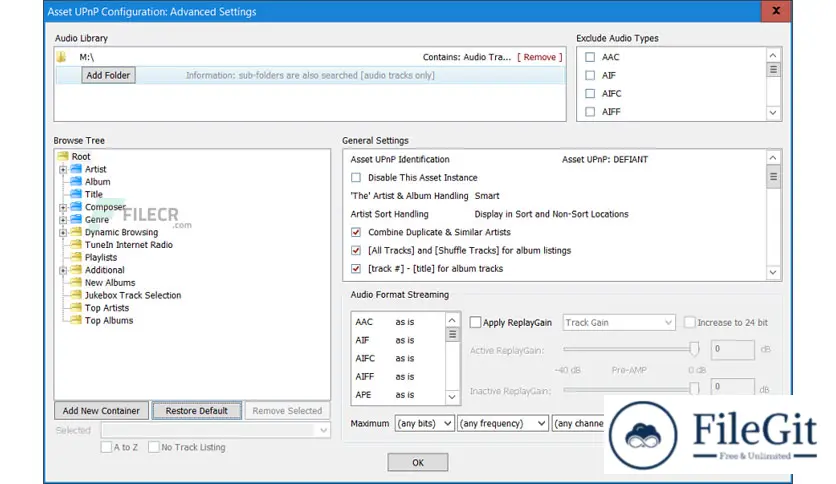Tick Disable This Asset Instance

click(356, 178)
